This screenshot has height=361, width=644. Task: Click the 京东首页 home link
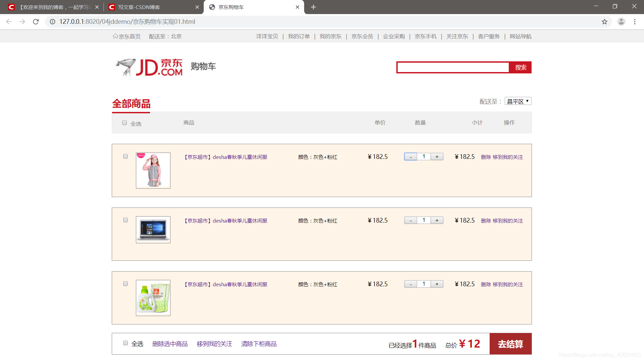point(127,36)
